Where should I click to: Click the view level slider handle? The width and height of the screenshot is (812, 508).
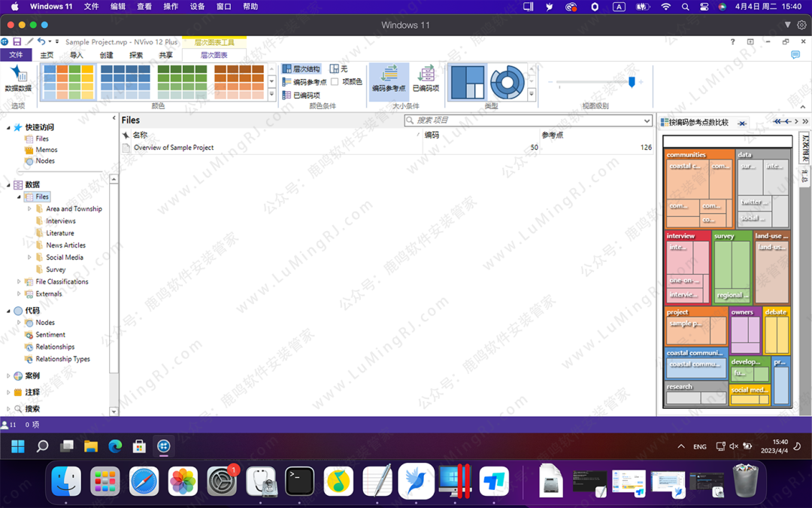[x=632, y=82]
